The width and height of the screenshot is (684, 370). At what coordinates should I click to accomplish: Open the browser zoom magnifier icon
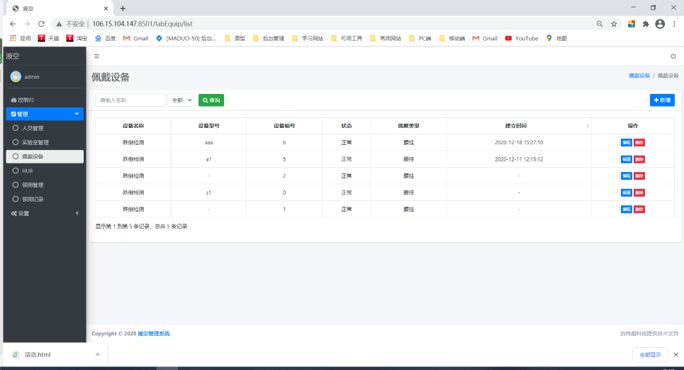point(599,24)
